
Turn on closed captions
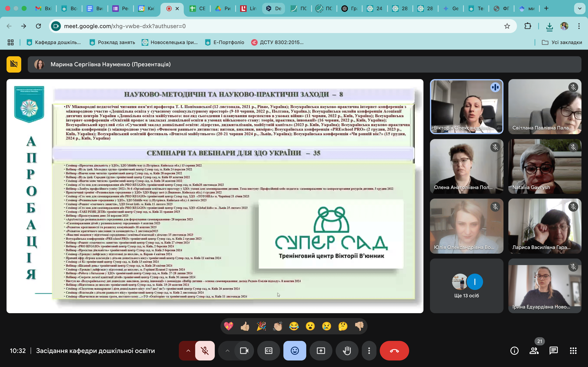point(268,350)
